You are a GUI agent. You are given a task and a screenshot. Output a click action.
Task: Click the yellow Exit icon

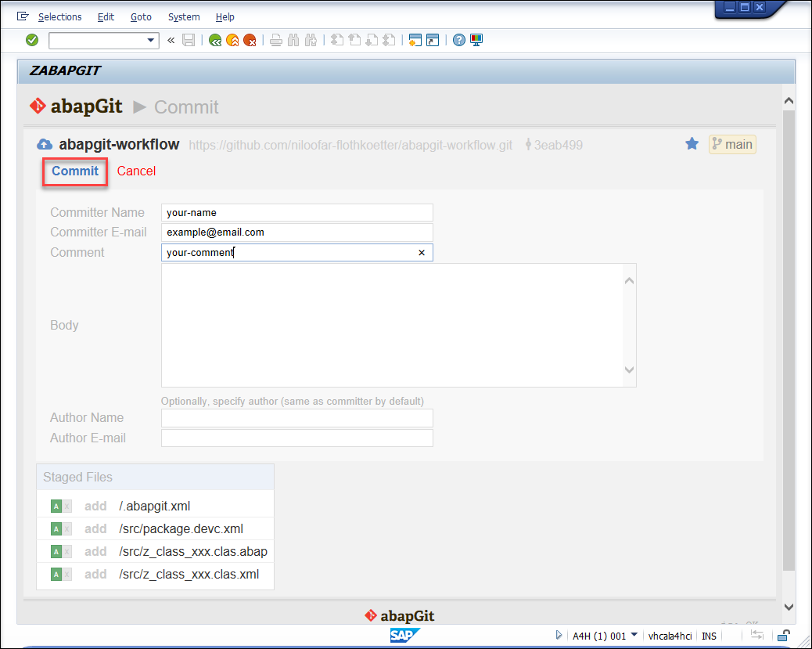pyautogui.click(x=232, y=40)
